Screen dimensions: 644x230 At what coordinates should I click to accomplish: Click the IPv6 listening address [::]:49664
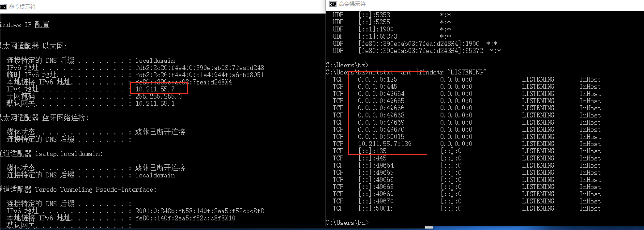[x=376, y=165]
